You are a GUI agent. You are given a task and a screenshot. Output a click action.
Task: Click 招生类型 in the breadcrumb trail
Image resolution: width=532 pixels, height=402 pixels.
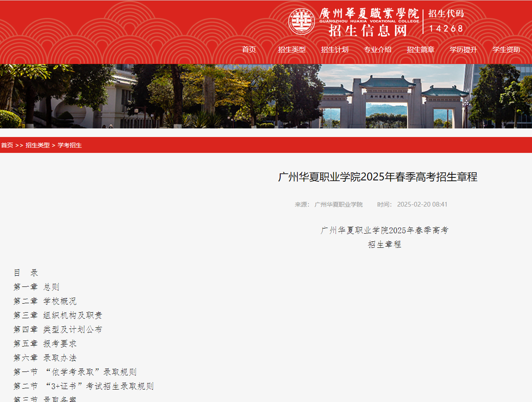click(x=37, y=145)
